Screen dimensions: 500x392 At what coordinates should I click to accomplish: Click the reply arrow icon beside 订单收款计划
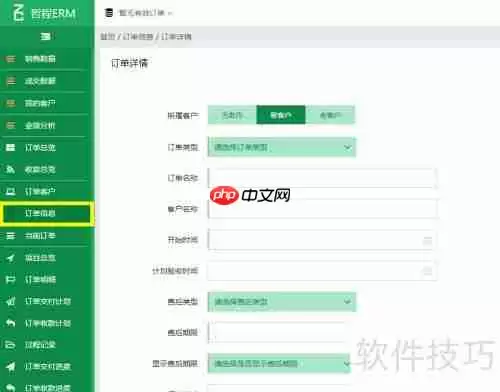tap(11, 323)
